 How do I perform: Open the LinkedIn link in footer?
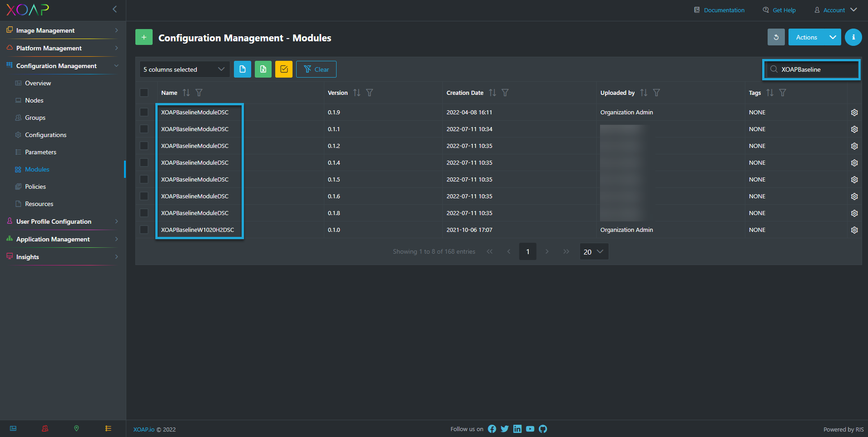pos(517,429)
